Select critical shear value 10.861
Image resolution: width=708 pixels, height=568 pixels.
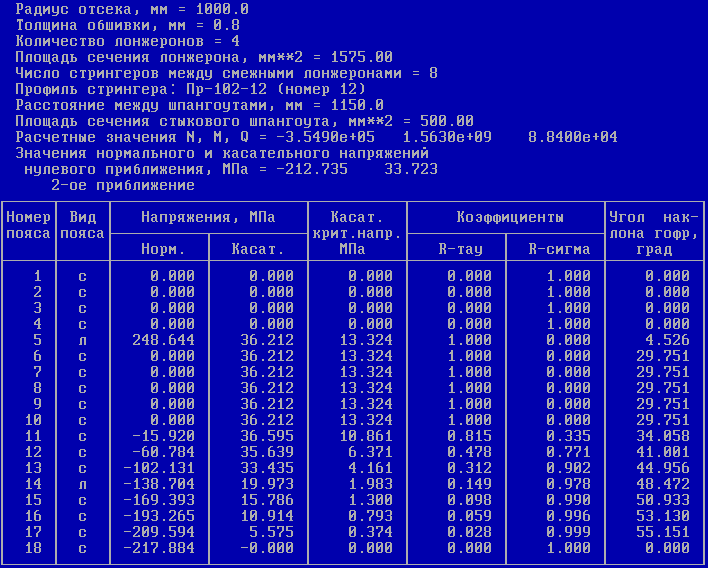[366, 436]
